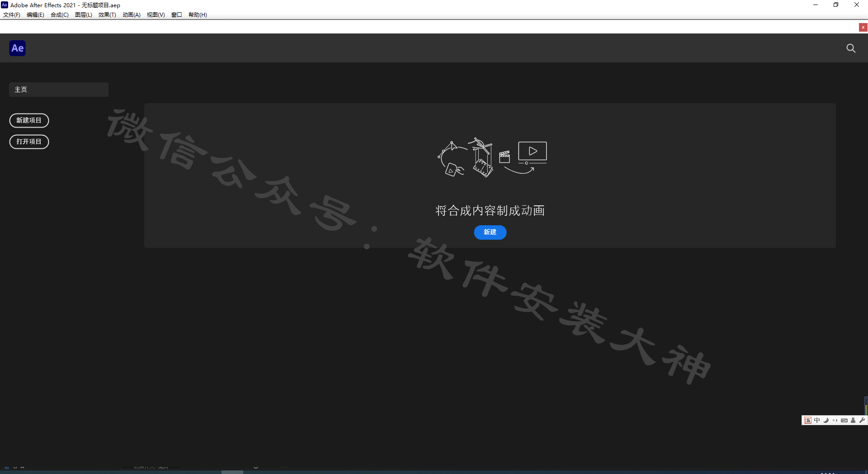Viewport: 868px width, 474px height.
Task: Click the blue 新建 button
Action: pyautogui.click(x=490, y=232)
